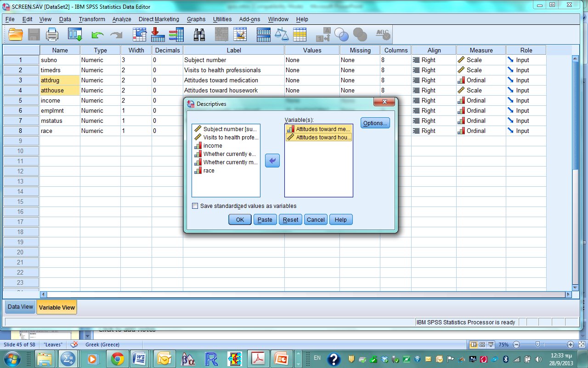This screenshot has height=368, width=588.
Task: Open data document folder icon
Action: [16, 34]
